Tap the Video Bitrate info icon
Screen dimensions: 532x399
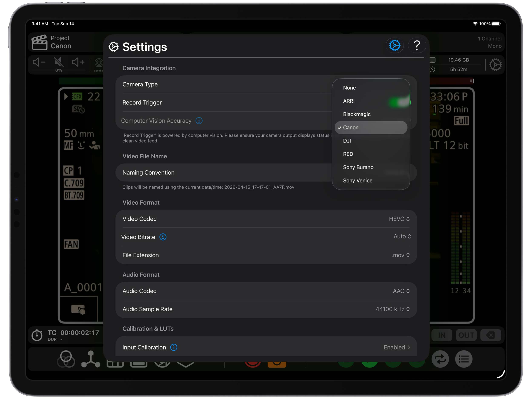163,237
